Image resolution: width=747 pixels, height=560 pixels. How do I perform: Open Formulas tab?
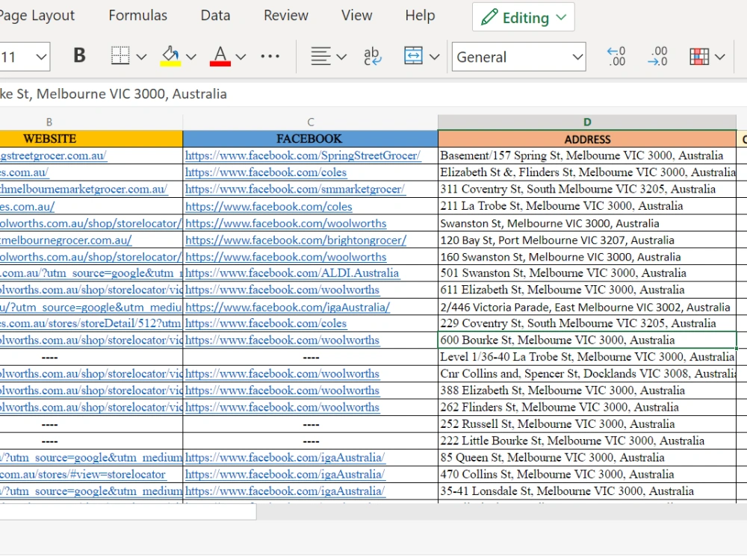click(137, 15)
